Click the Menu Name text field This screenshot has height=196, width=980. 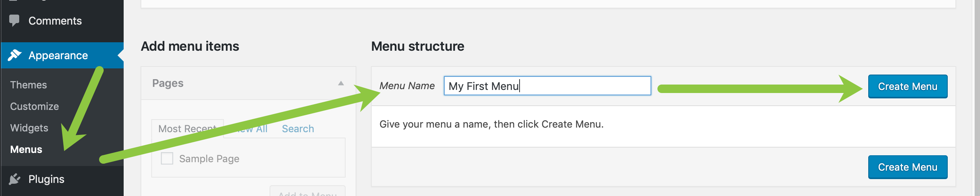pyautogui.click(x=547, y=86)
